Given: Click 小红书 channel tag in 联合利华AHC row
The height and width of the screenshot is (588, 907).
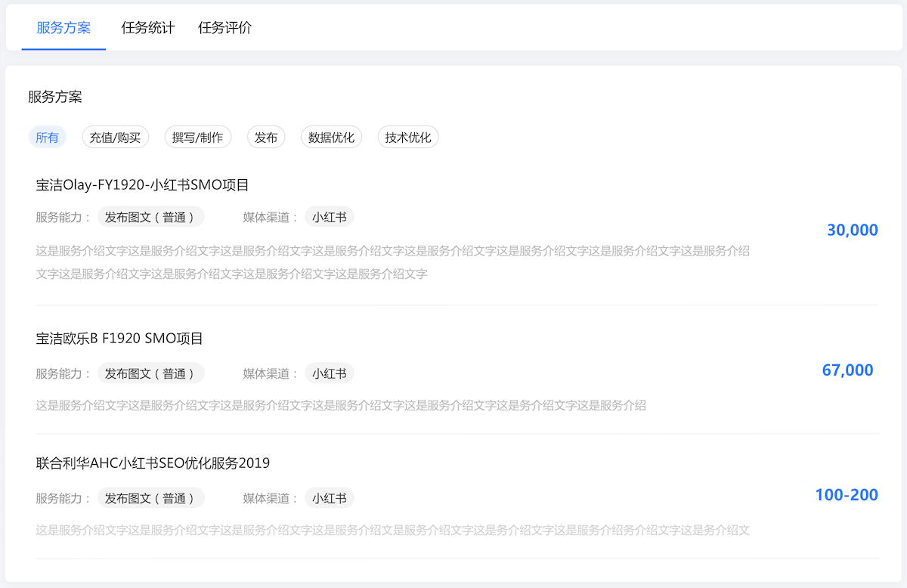Looking at the screenshot, I should [330, 498].
